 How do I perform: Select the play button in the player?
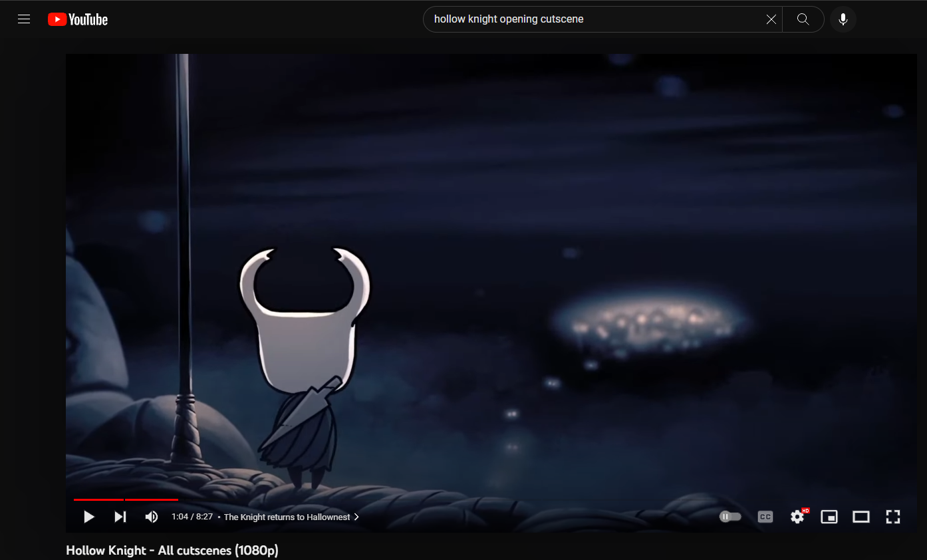pyautogui.click(x=88, y=516)
